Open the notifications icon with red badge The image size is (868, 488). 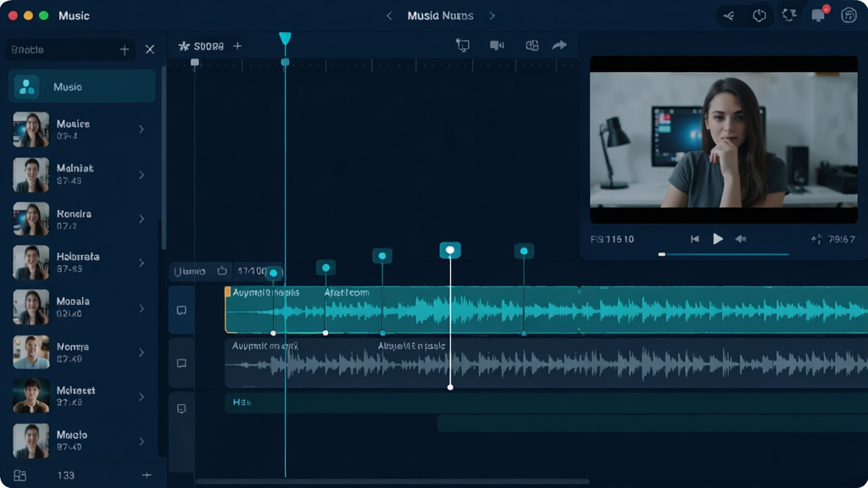pos(819,15)
